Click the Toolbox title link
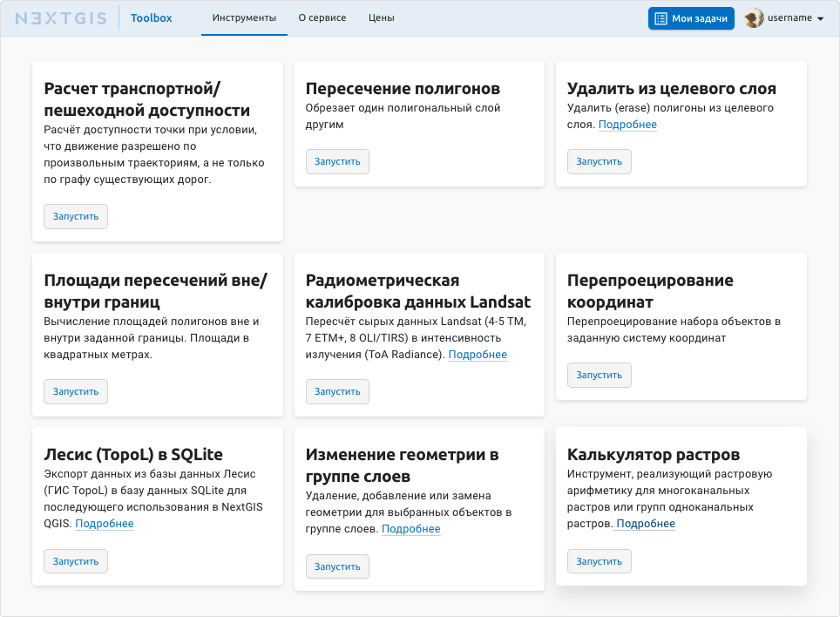The height and width of the screenshot is (617, 840). (x=152, y=18)
